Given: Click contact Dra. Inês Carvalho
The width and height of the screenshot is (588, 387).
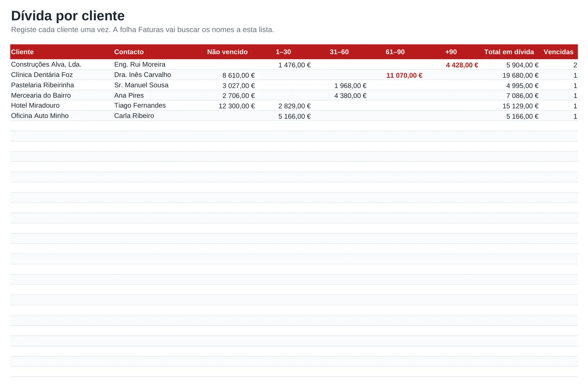Looking at the screenshot, I should (143, 75).
